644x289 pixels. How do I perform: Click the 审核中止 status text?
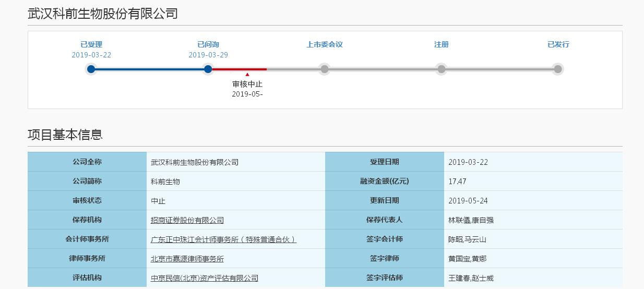[247, 83]
